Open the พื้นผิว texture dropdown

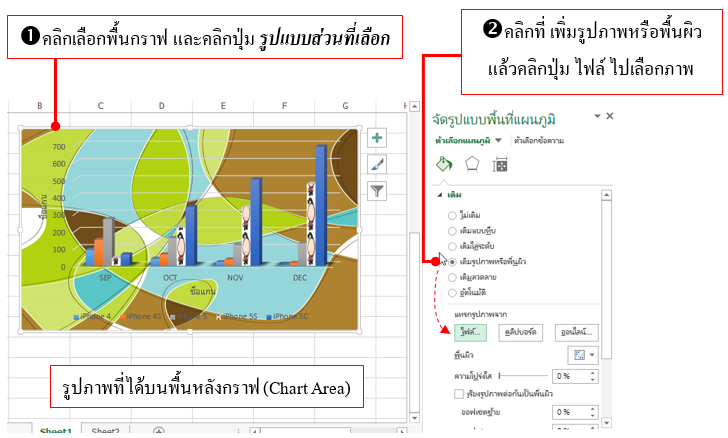tap(586, 355)
